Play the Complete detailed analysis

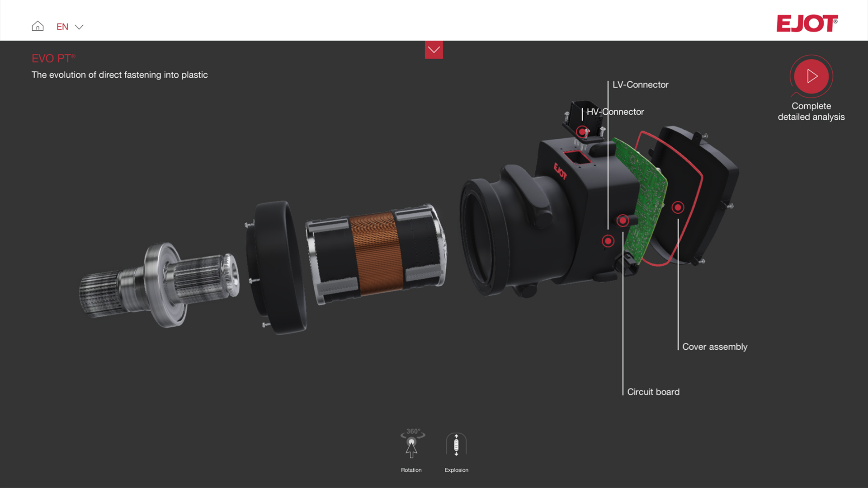[811, 76]
